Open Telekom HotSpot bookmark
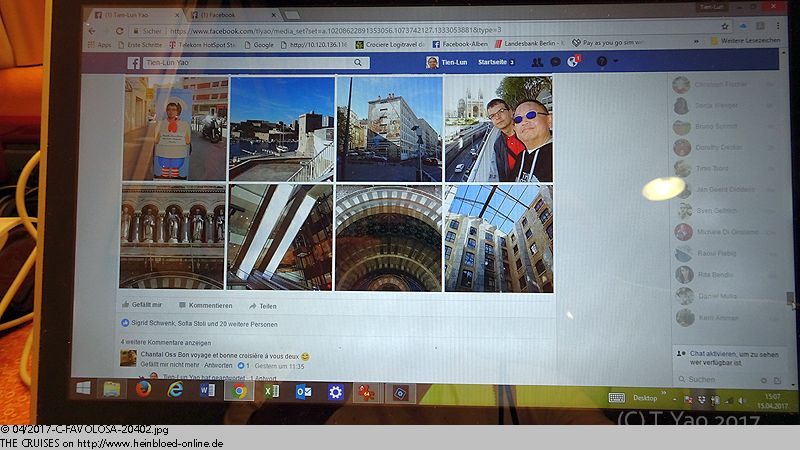The height and width of the screenshot is (450, 800). pyautogui.click(x=202, y=45)
